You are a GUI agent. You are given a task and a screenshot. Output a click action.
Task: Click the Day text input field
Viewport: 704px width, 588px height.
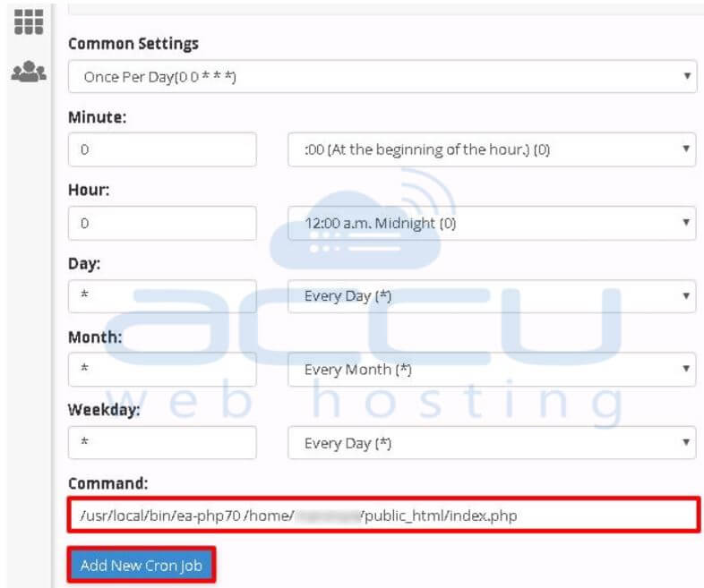pos(162,295)
